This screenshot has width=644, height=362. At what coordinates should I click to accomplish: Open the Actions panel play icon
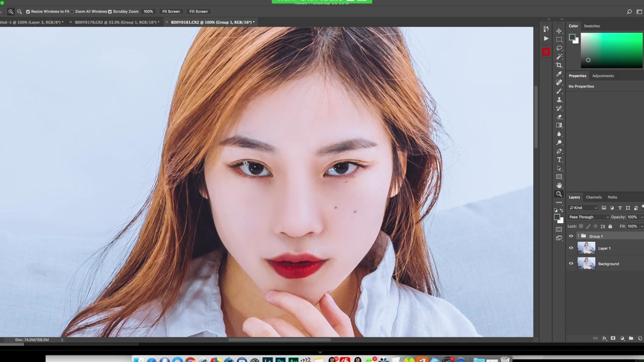tap(546, 38)
